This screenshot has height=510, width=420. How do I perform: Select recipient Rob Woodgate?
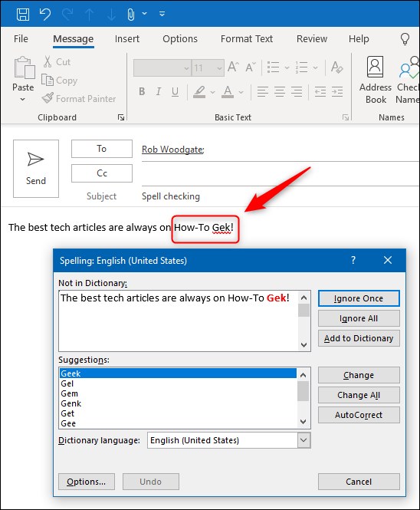click(x=172, y=150)
